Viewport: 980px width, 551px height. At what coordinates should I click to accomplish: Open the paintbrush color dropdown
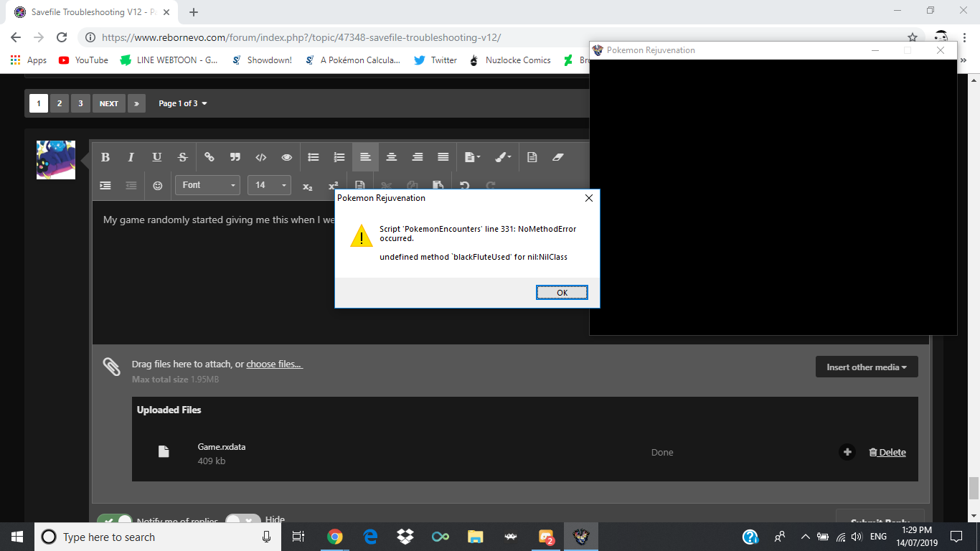(x=504, y=157)
